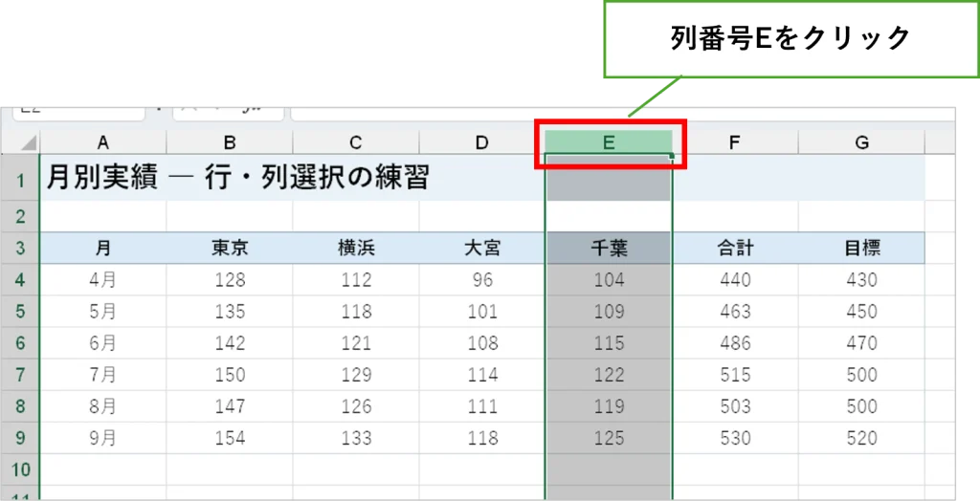
Task: Click the 合計 value 440
Action: 735,280
